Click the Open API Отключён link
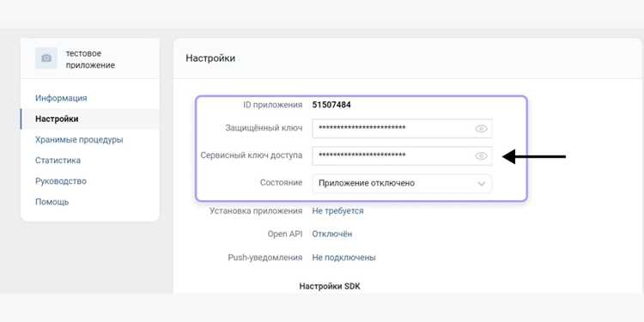 click(331, 234)
